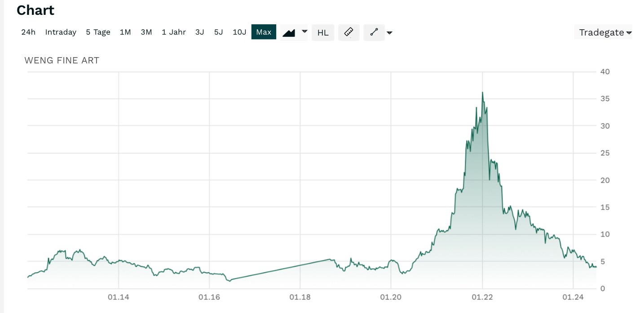The height and width of the screenshot is (313, 644).
Task: Click the price peak near 01.22
Action: click(482, 93)
